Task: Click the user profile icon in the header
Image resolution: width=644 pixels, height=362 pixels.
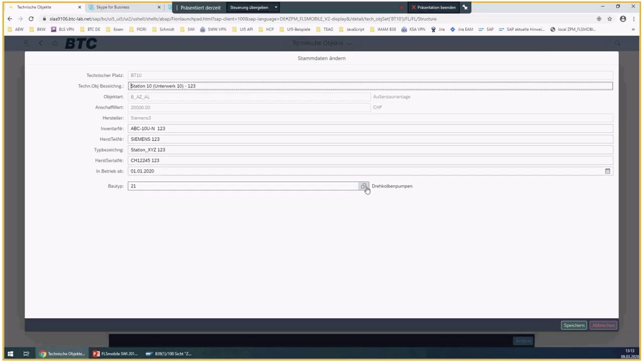Action: coord(26,43)
